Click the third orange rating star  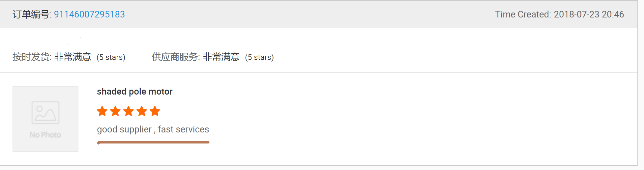coord(129,111)
